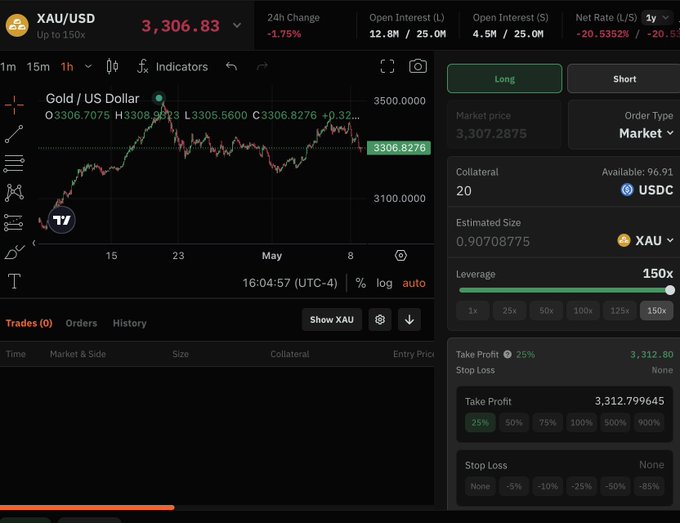Open the 1y net rate period dropdown
This screenshot has width=680, height=523.
click(657, 18)
